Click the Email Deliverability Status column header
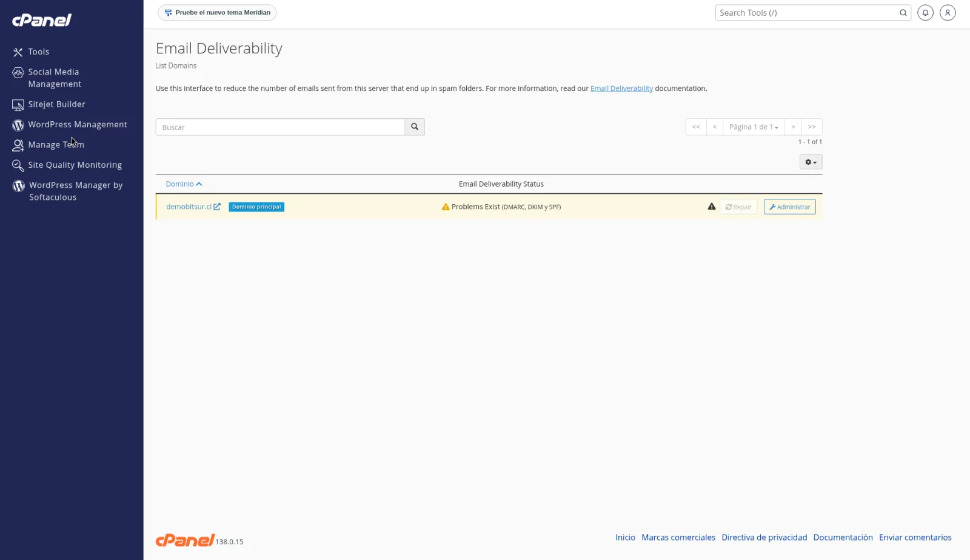Screen dimensions: 970x560 coord(501,184)
